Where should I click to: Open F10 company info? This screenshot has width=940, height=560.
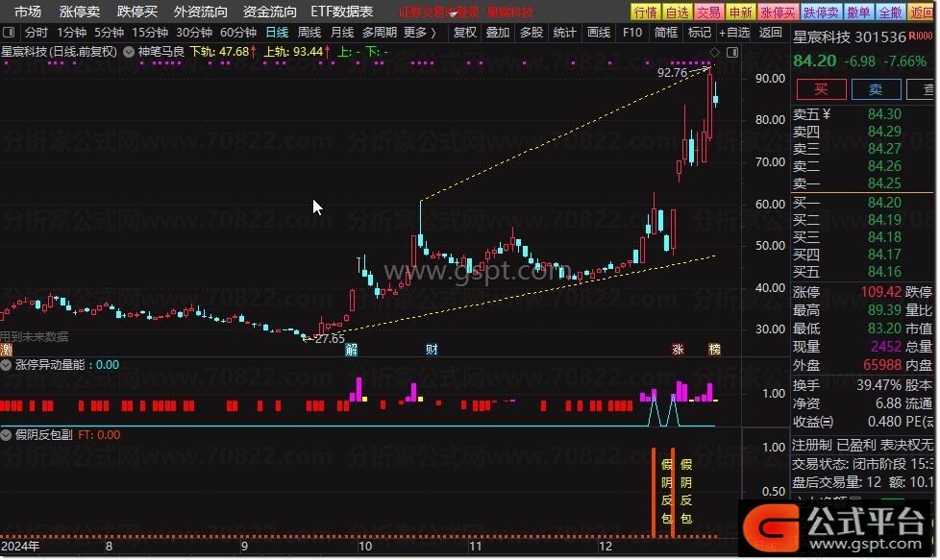[x=631, y=33]
